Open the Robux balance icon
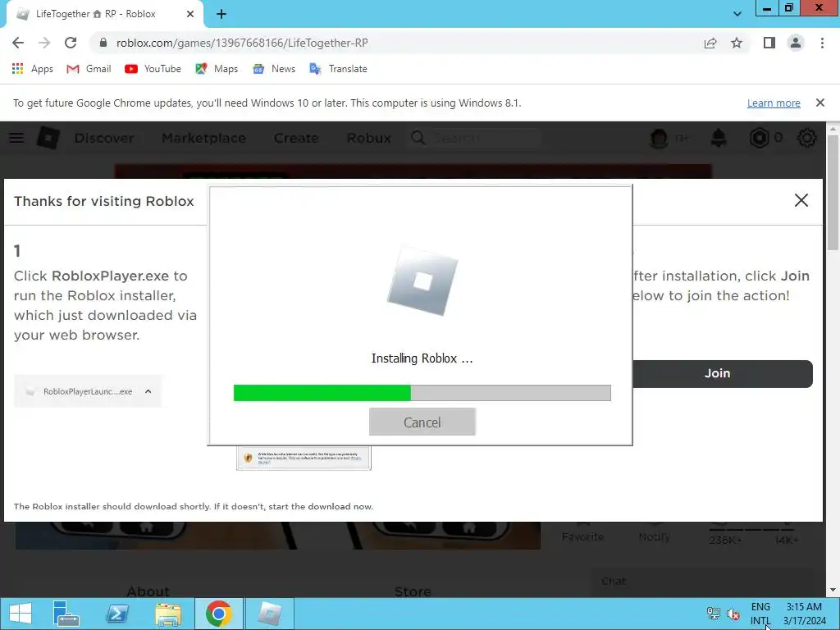Viewport: 840px width, 630px height. (759, 138)
